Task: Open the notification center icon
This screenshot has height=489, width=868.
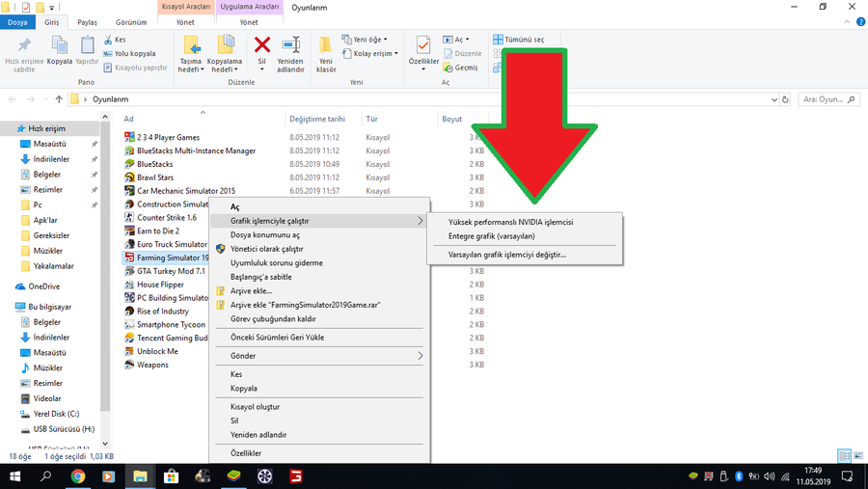Action: pos(847,476)
